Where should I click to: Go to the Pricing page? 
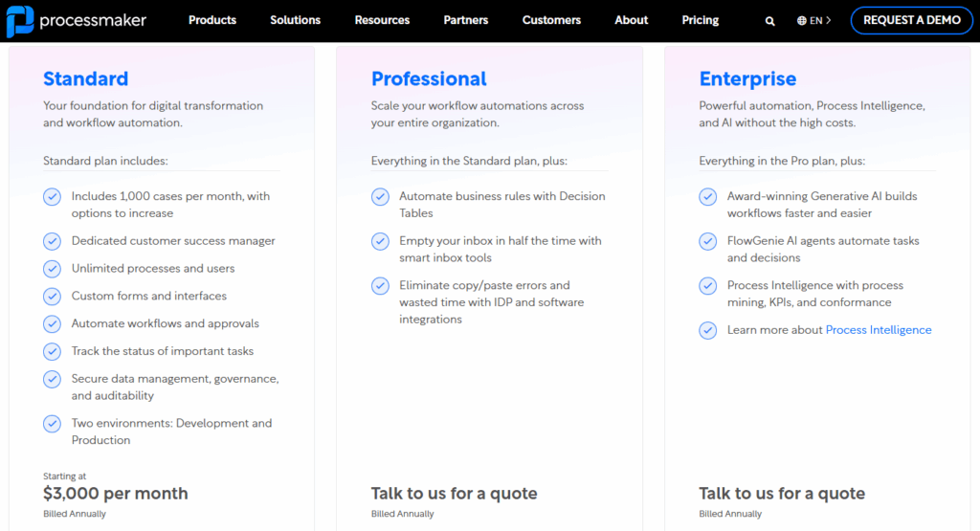pyautogui.click(x=700, y=20)
